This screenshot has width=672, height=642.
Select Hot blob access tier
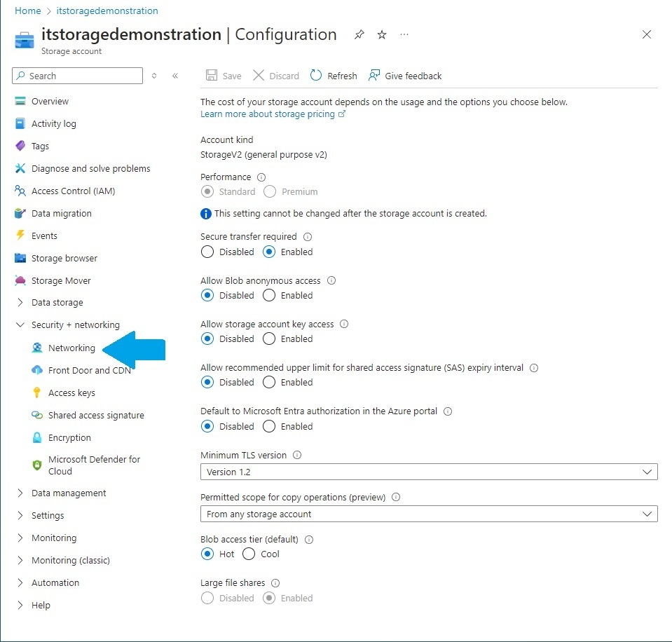pyautogui.click(x=207, y=554)
